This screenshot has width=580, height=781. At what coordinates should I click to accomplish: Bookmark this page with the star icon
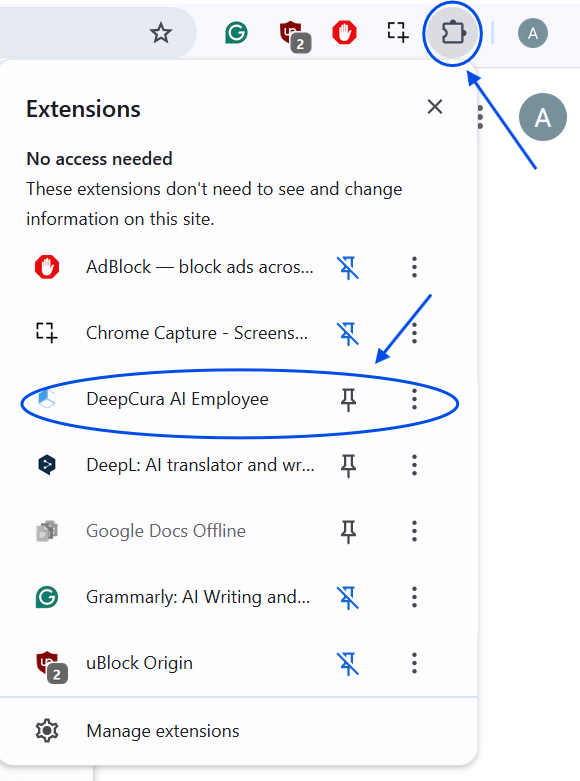[160, 33]
